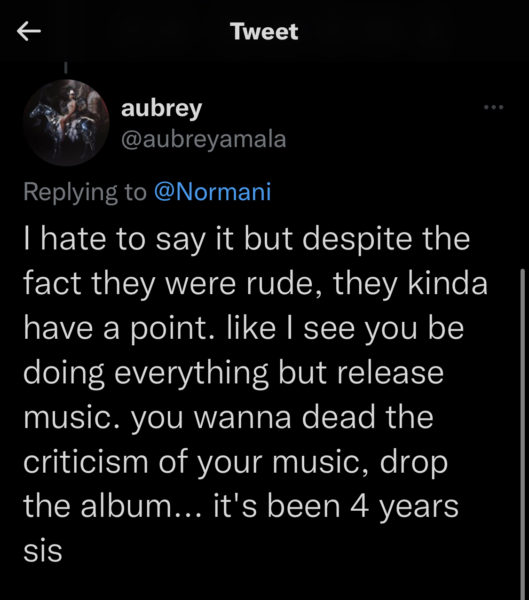
Task: Click the Replying to label
Action: coord(85,192)
